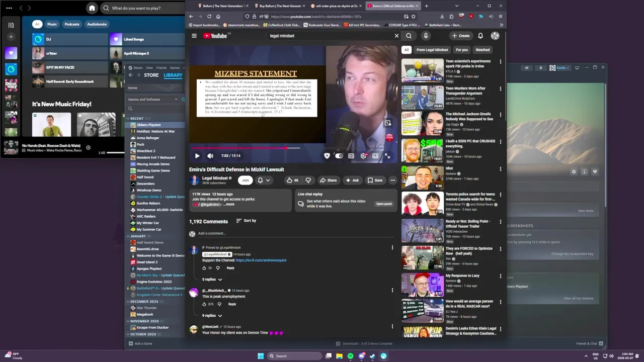Image resolution: width=644 pixels, height=362 pixels.
Task: Bookmark the page with the star icon
Action: coord(414,17)
